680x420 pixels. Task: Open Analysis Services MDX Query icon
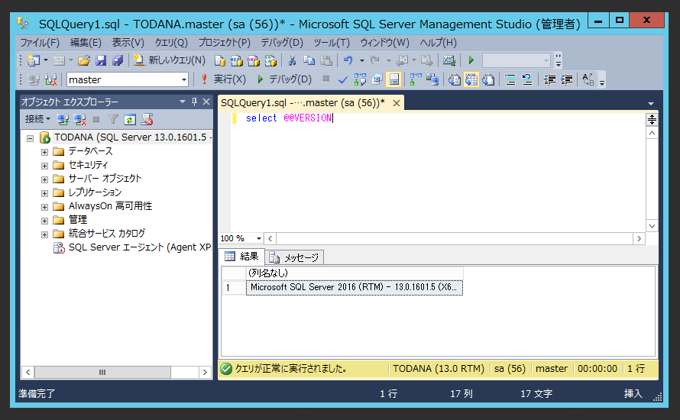236,61
